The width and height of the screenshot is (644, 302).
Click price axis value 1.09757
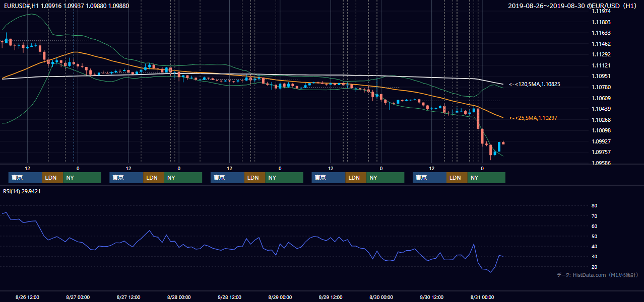pyautogui.click(x=601, y=152)
